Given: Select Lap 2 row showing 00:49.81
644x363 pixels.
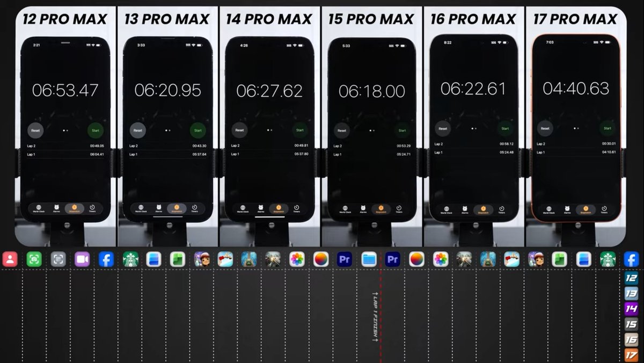Looking at the screenshot, I should (269, 146).
